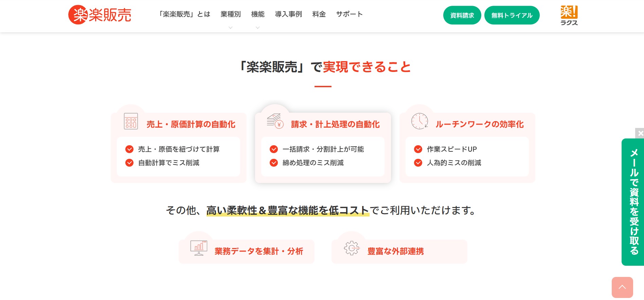The height and width of the screenshot is (300, 644).
Task: Click the calculator icon for 売上・原価計算の自動化
Action: [131, 121]
